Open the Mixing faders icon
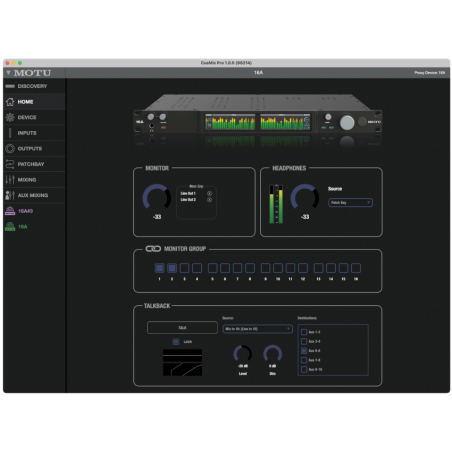This screenshot has height=452, width=452. [10, 180]
